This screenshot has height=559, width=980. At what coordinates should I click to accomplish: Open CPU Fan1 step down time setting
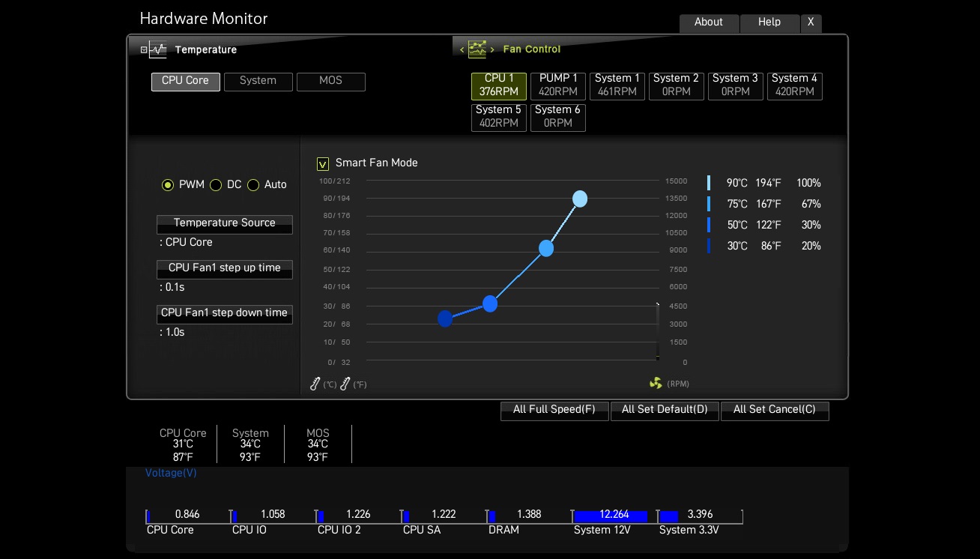(225, 314)
